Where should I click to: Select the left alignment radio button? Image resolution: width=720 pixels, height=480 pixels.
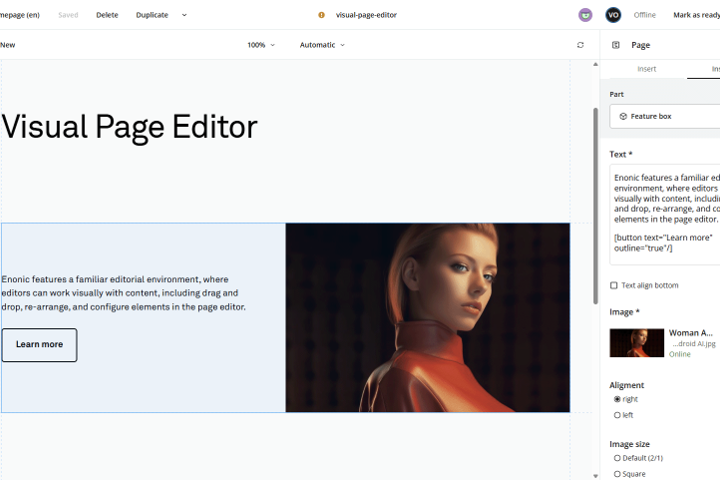[617, 415]
